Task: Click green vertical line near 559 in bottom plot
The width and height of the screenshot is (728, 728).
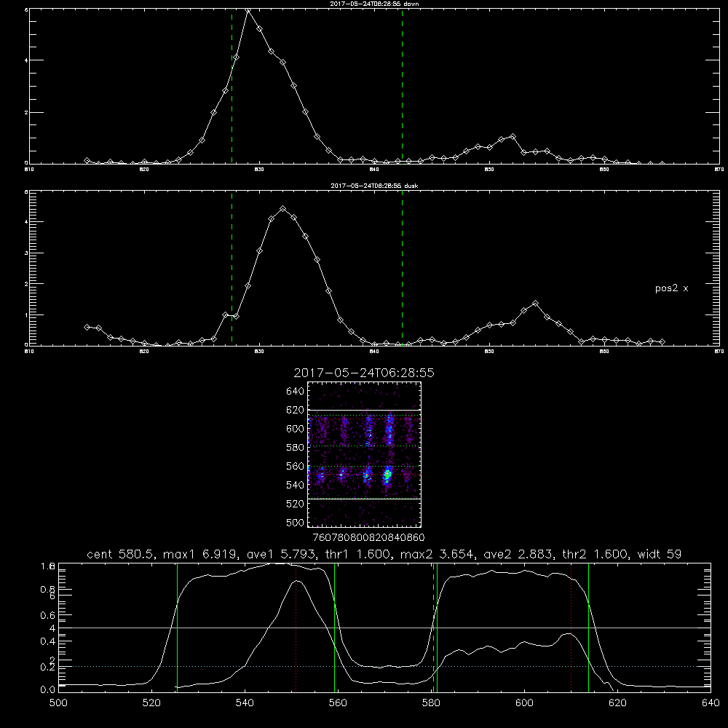Action: click(334, 628)
